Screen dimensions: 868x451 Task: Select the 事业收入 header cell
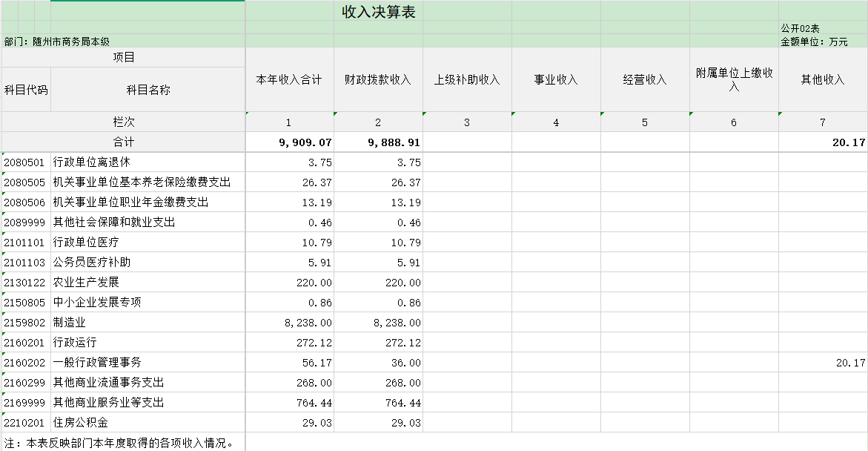tap(557, 80)
